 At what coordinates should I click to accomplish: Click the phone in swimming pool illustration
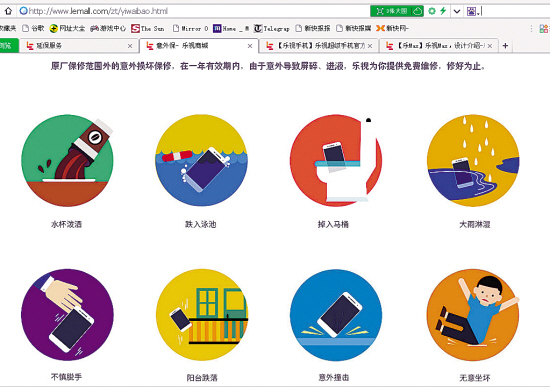[x=201, y=160]
